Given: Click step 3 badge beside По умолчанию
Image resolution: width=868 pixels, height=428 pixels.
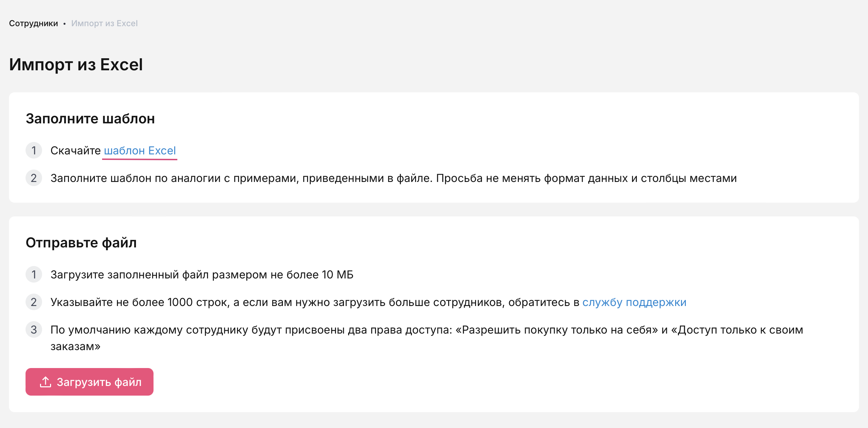Looking at the screenshot, I should (x=34, y=330).
